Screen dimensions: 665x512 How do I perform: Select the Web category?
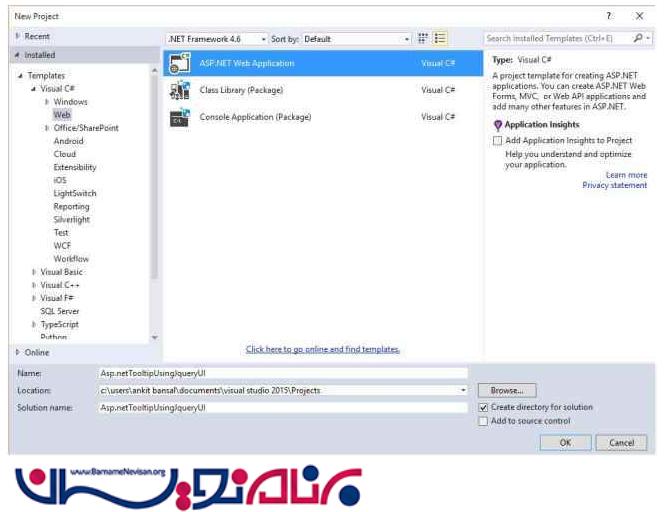61,115
